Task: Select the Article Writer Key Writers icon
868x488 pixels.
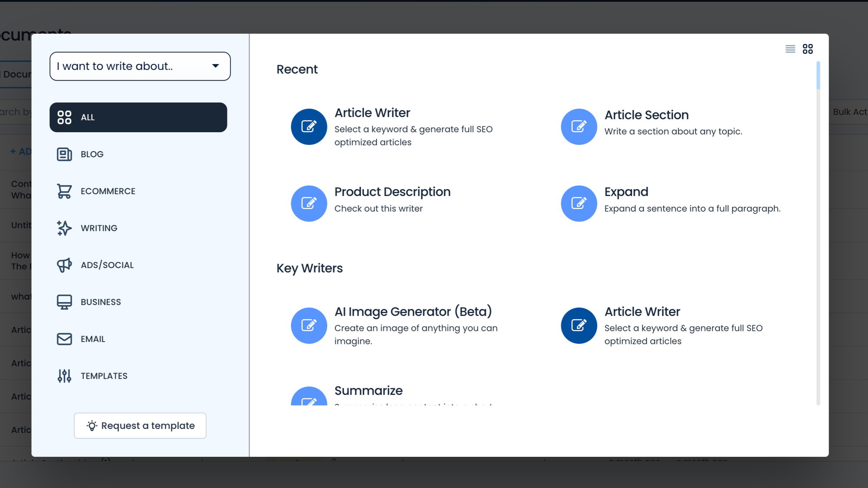Action: [x=579, y=325]
